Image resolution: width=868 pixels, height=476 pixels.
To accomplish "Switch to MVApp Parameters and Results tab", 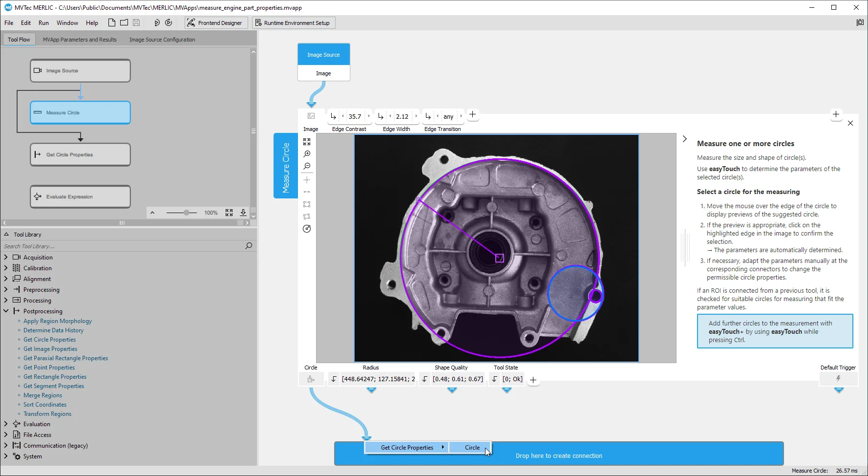I will tap(80, 40).
